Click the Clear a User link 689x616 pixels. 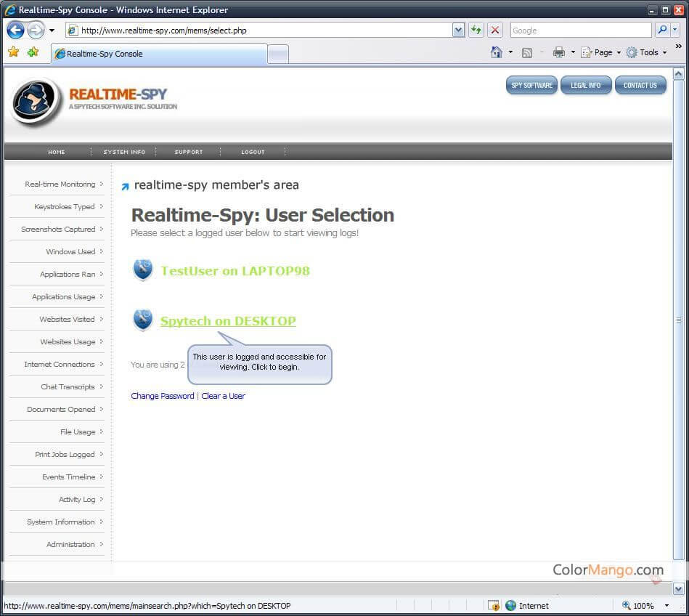223,396
